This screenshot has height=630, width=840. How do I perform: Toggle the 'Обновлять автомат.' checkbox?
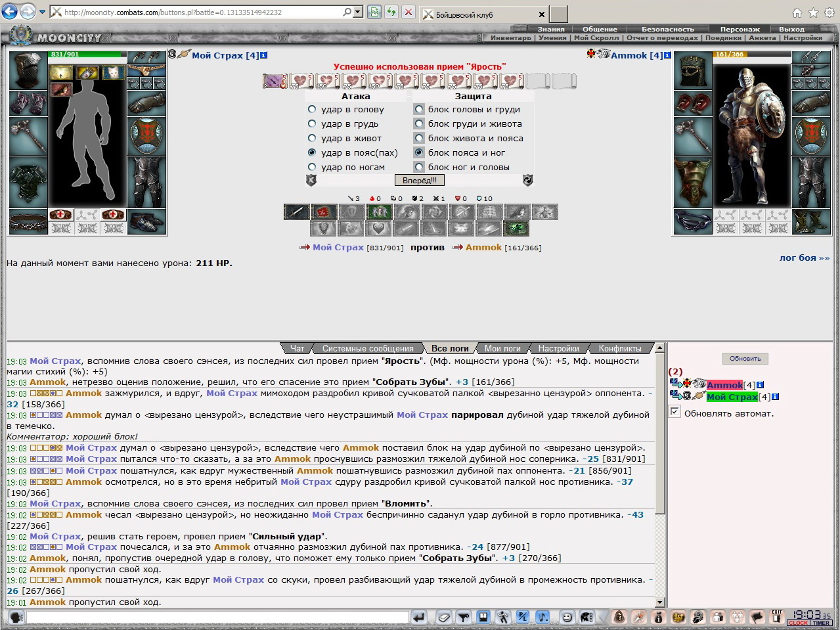674,412
